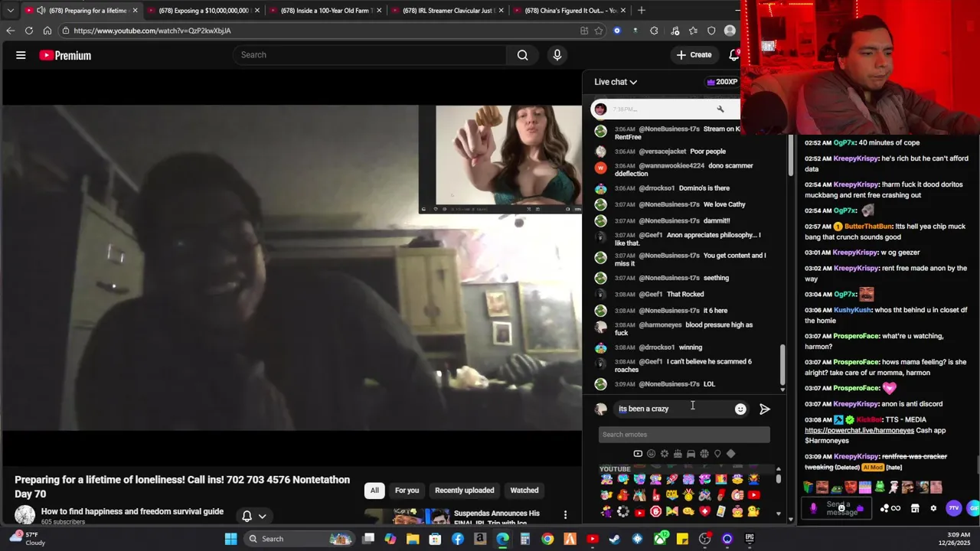Select the travel car emoji category
The width and height of the screenshot is (980, 551).
tap(691, 454)
